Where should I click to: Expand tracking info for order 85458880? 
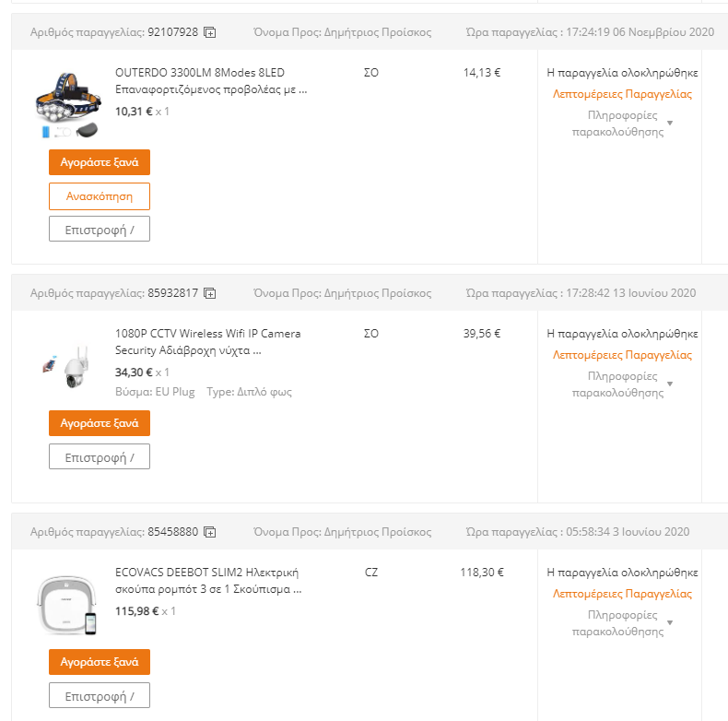click(622, 623)
